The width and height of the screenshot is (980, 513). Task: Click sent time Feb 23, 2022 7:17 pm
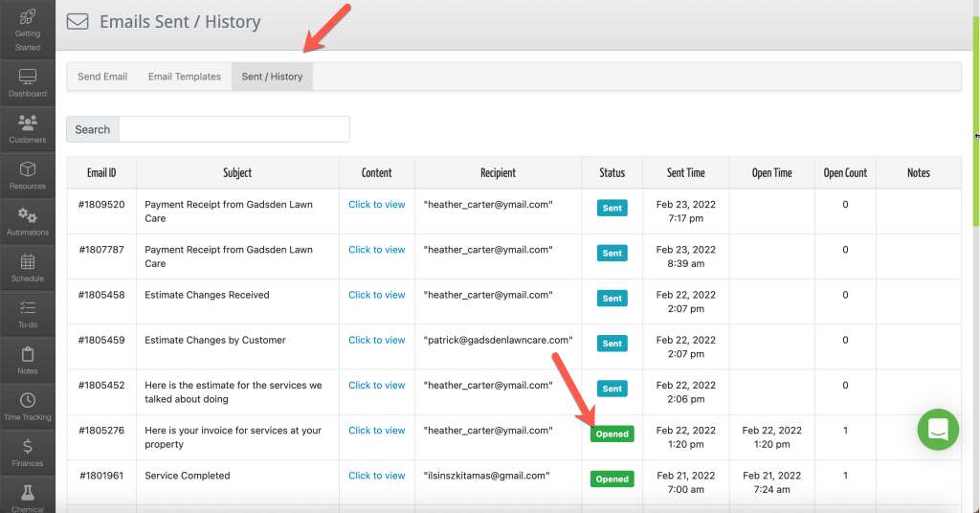point(685,212)
